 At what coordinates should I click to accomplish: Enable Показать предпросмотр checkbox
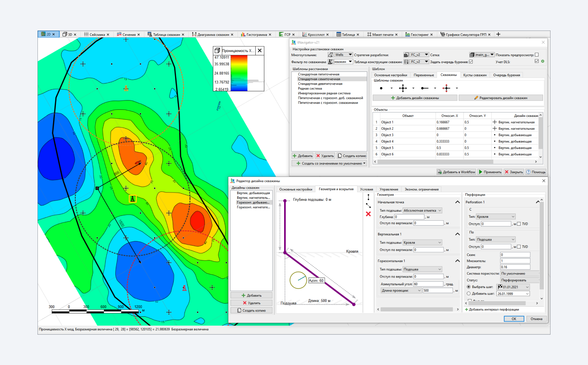pos(537,55)
